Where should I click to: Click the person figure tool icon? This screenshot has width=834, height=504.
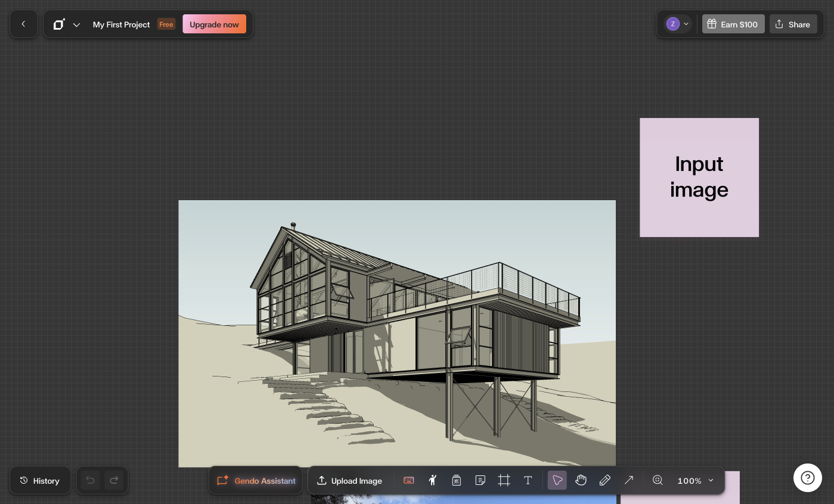tap(433, 480)
